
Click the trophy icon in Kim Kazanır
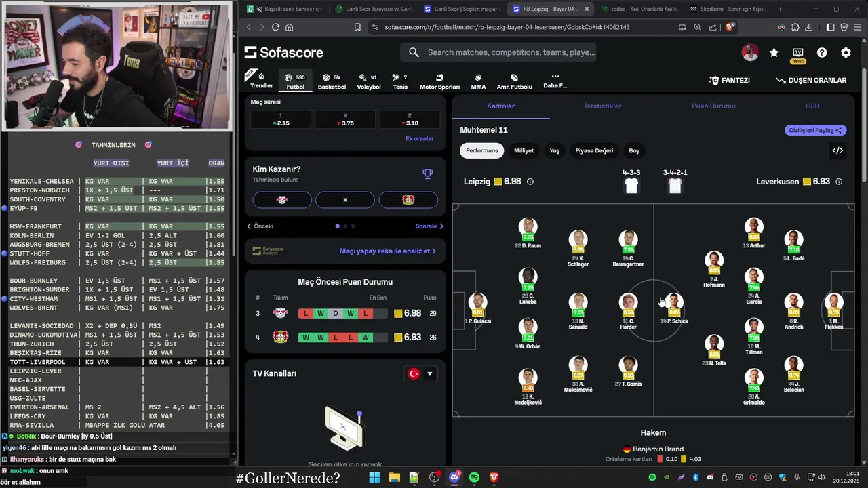click(x=428, y=174)
